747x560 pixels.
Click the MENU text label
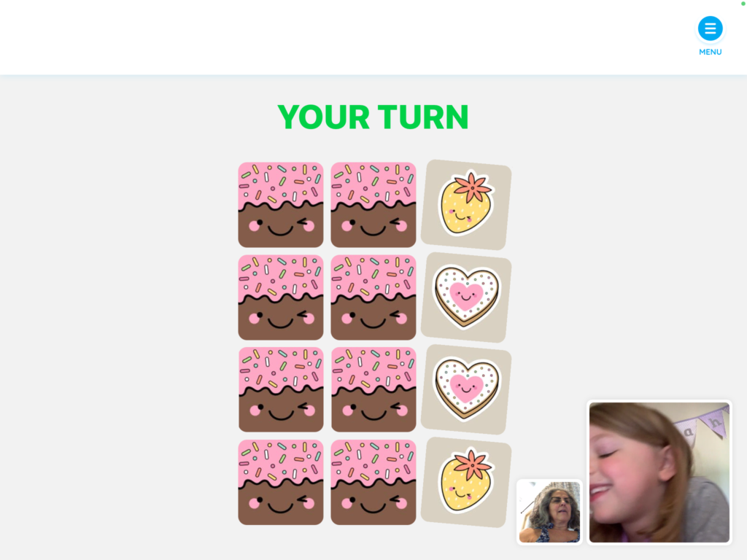710,52
